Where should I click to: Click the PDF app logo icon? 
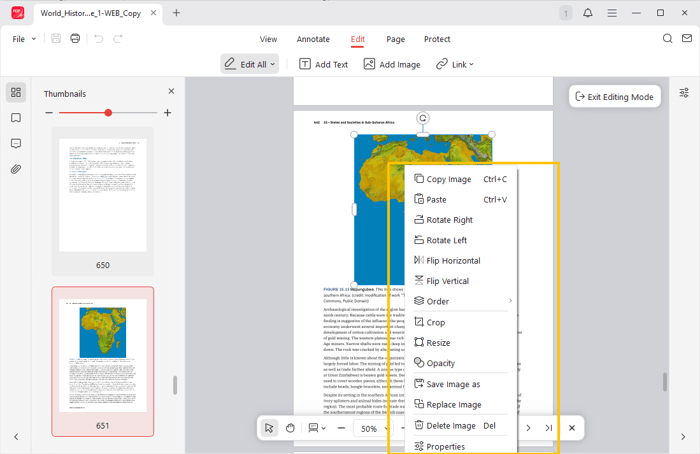coord(18,13)
